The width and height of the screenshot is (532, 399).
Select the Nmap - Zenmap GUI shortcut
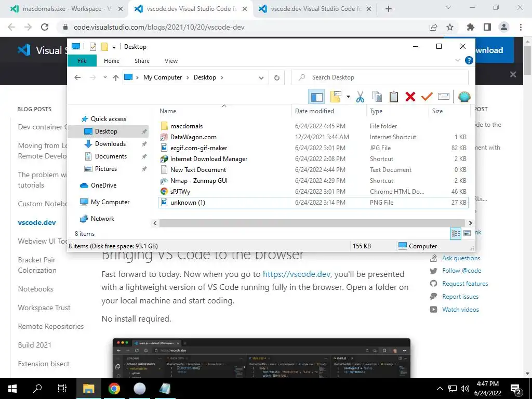199,180
